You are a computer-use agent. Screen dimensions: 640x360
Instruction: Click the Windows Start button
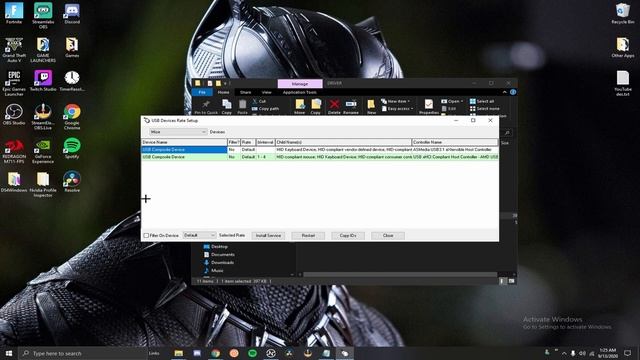[9, 353]
